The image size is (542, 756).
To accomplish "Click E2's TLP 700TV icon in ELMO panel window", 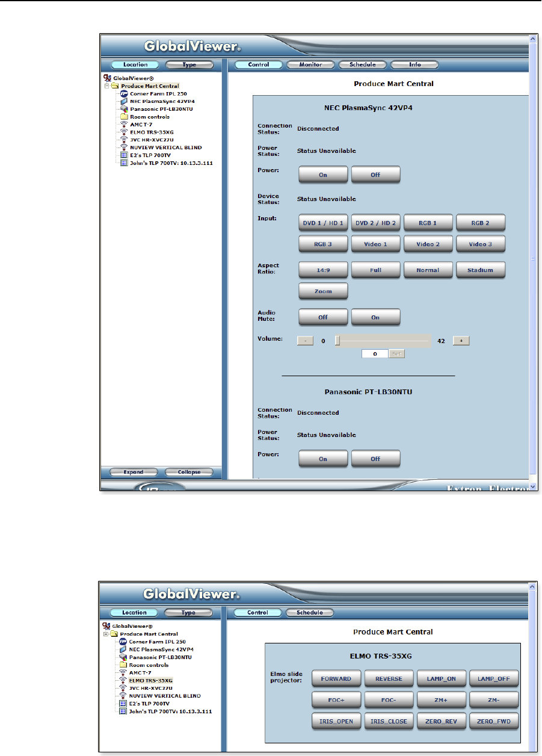I will tap(123, 704).
